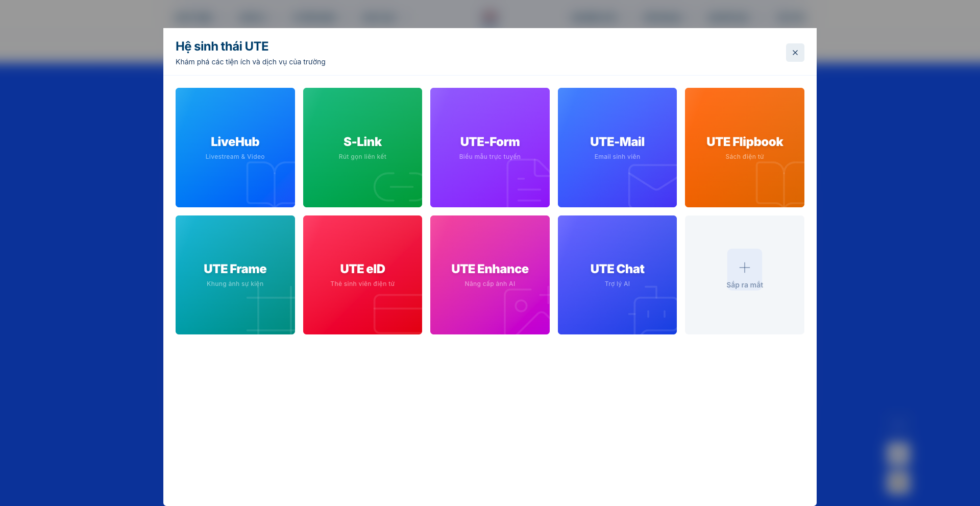
Task: Click the chain link icon in S-Link tile
Action: tap(398, 187)
